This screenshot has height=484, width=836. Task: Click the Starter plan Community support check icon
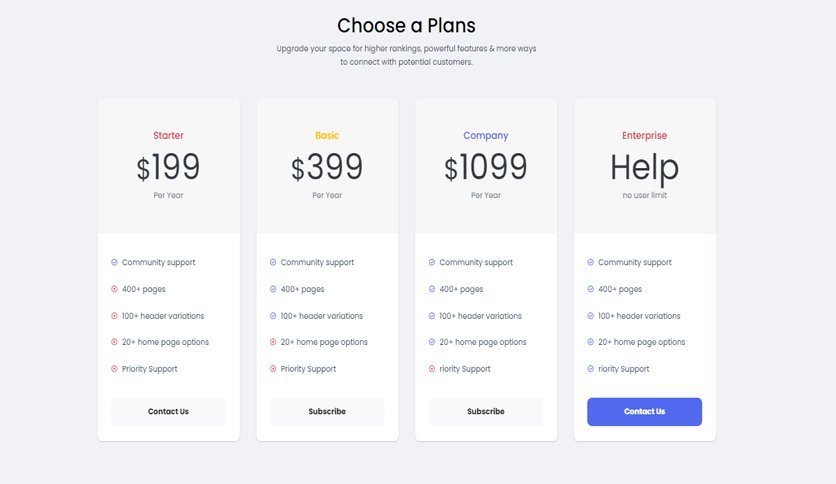click(114, 262)
